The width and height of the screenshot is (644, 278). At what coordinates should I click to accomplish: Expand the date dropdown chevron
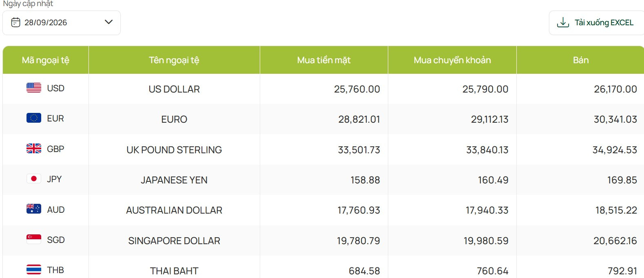(x=108, y=22)
